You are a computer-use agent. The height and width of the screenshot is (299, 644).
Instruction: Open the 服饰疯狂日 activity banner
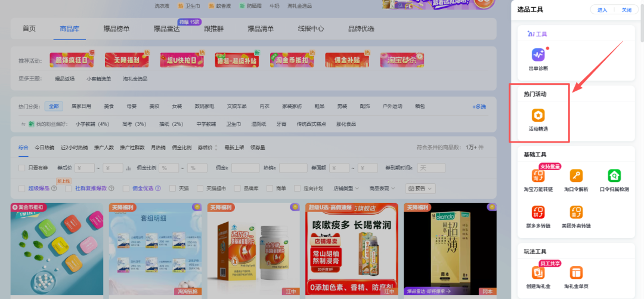click(x=72, y=60)
